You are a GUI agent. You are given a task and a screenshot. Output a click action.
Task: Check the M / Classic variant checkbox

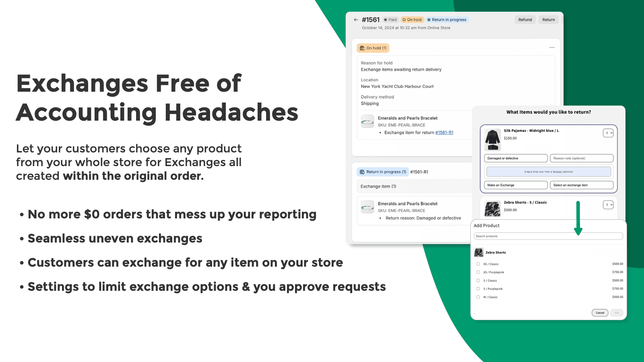click(x=478, y=297)
